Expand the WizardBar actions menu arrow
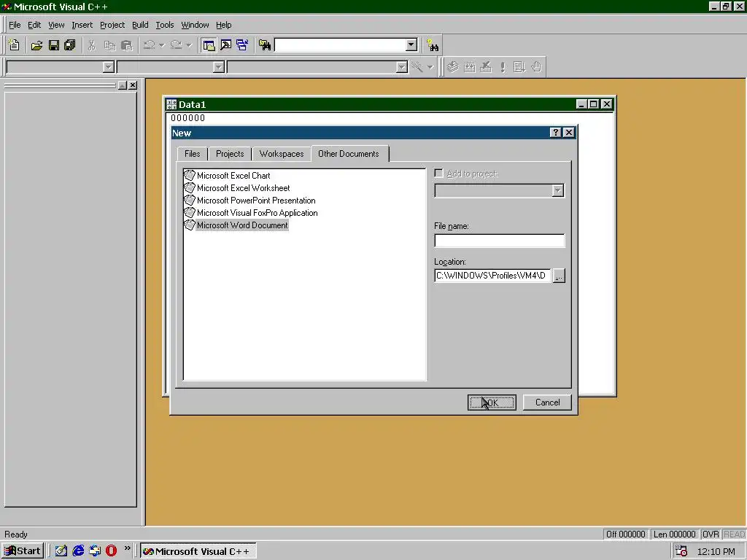 (x=430, y=67)
